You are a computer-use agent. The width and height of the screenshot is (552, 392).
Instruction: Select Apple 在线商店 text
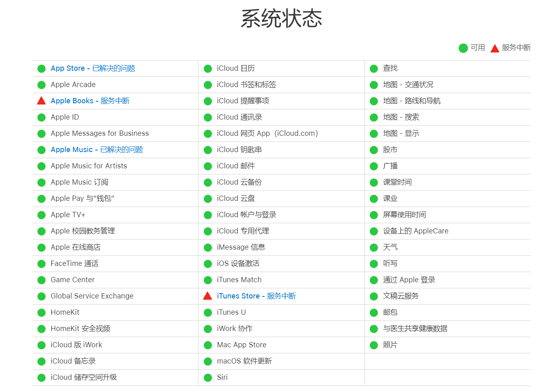(x=76, y=247)
